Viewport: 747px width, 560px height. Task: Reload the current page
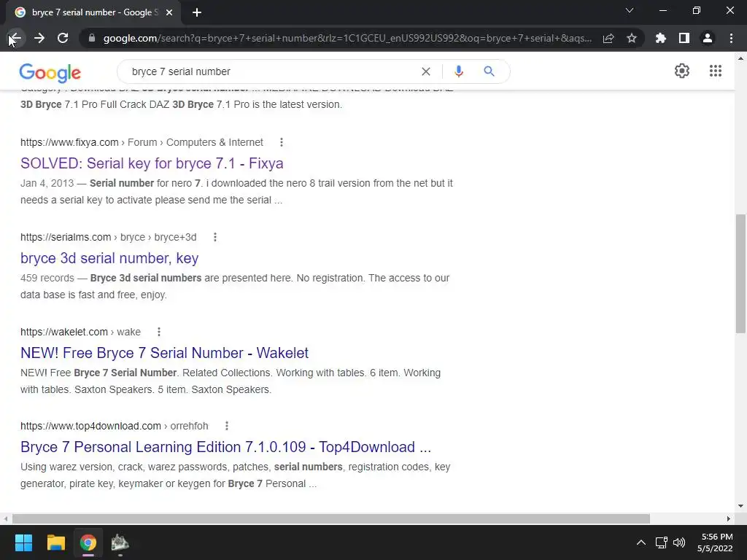pyautogui.click(x=63, y=38)
